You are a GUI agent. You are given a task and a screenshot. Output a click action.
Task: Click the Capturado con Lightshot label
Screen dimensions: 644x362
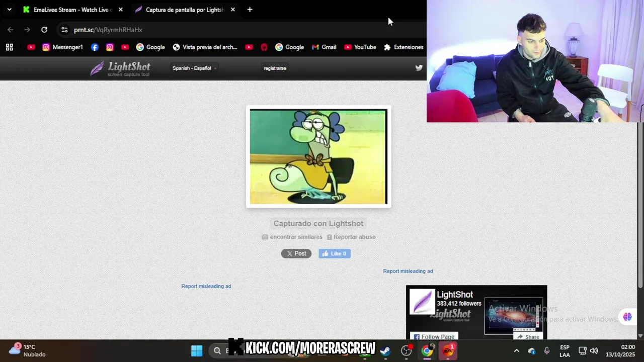[318, 223]
